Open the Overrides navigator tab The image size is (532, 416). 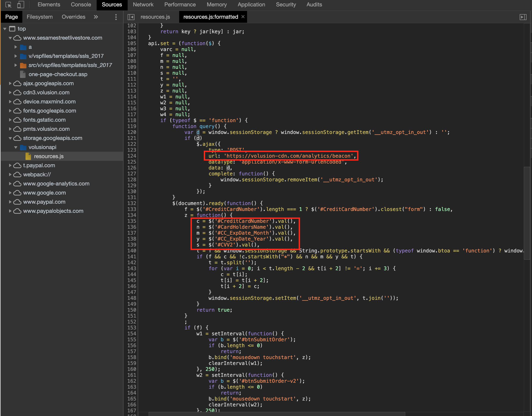point(73,17)
